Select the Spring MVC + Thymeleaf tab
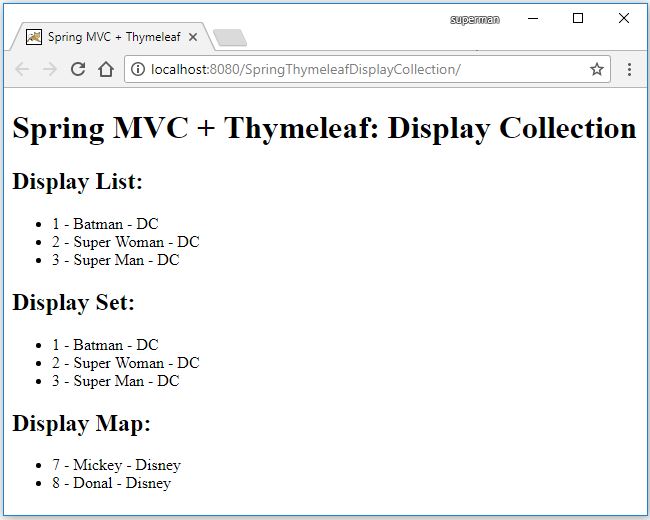The width and height of the screenshot is (650, 520). click(112, 37)
